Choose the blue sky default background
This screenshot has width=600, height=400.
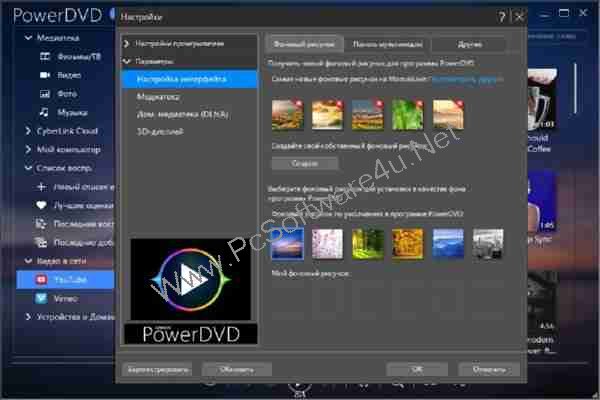pyautogui.click(x=448, y=244)
